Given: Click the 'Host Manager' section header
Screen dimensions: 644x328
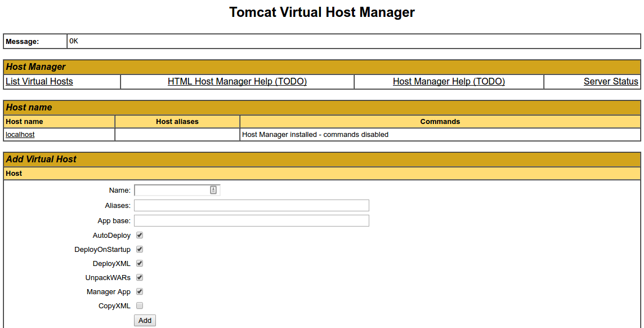Looking at the screenshot, I should [x=322, y=67].
